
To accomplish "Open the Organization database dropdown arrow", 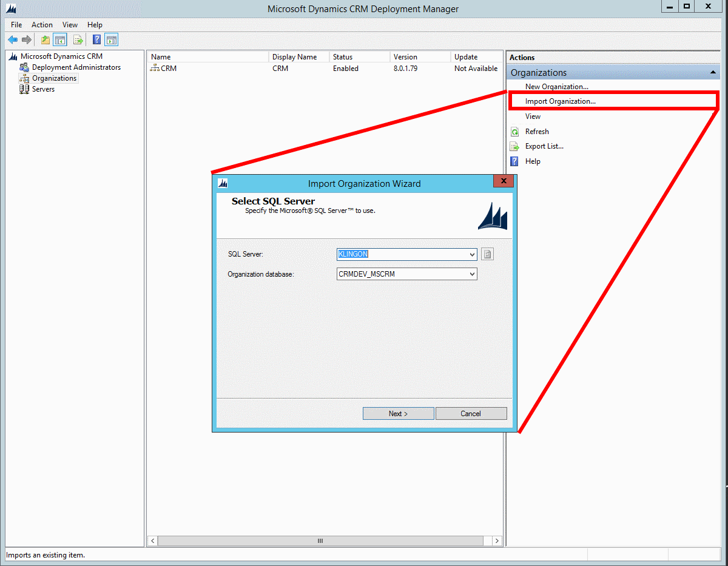I will tap(473, 274).
